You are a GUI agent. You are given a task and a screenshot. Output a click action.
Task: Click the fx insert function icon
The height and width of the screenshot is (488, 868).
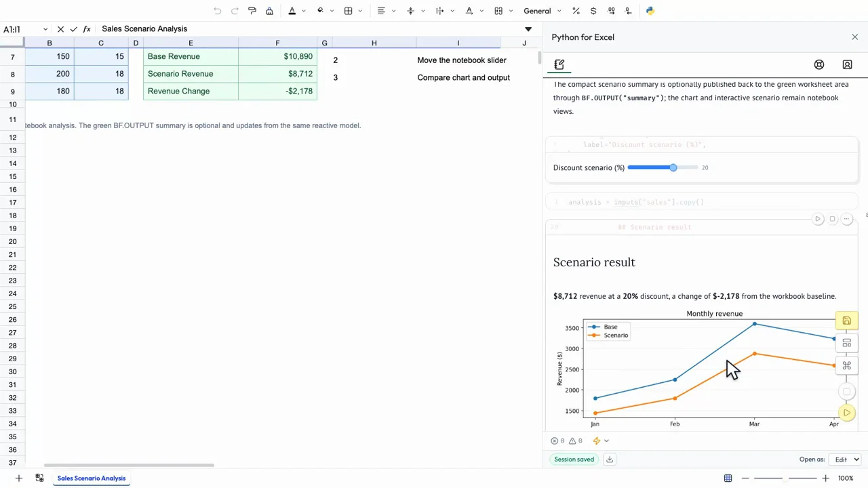(87, 29)
